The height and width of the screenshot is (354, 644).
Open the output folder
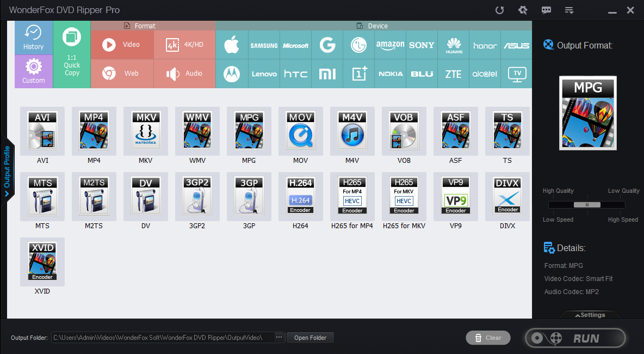[x=310, y=337]
